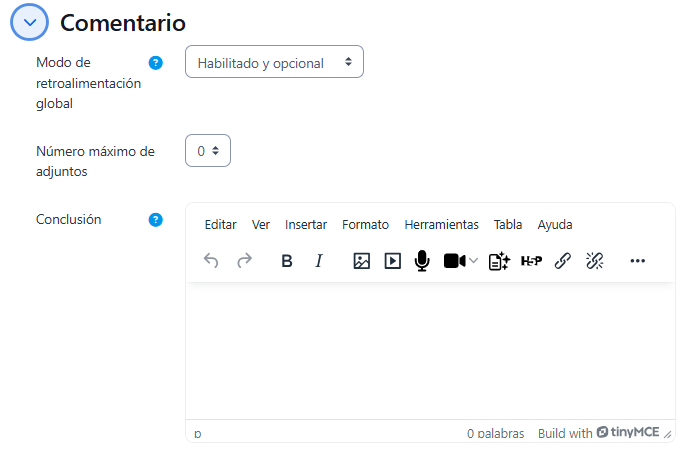Open the Formato menu

pos(365,225)
